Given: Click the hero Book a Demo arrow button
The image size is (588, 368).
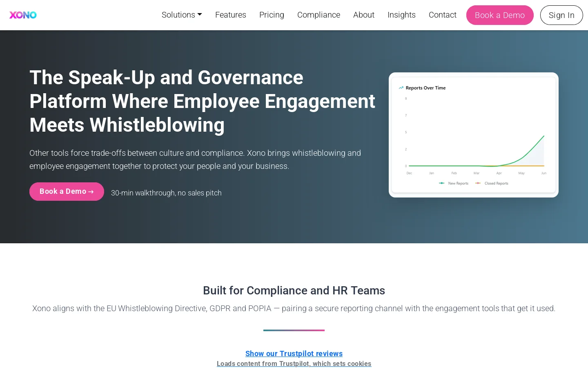Looking at the screenshot, I should pos(67,191).
